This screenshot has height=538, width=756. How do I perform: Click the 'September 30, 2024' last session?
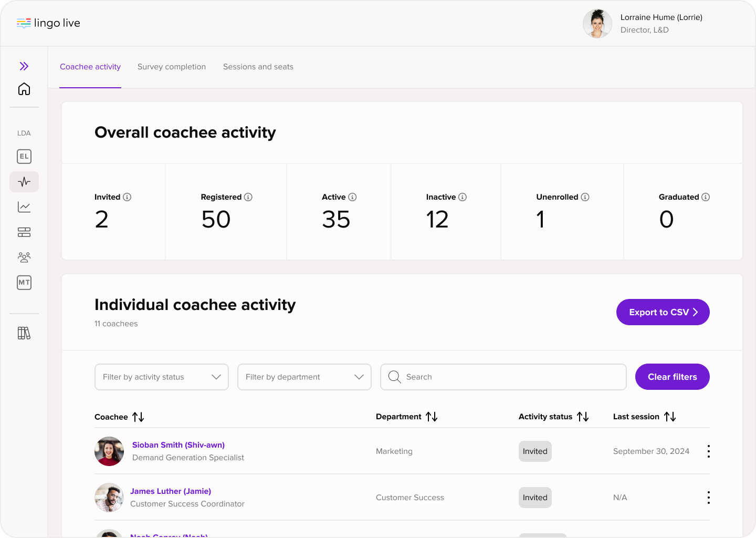tap(651, 451)
